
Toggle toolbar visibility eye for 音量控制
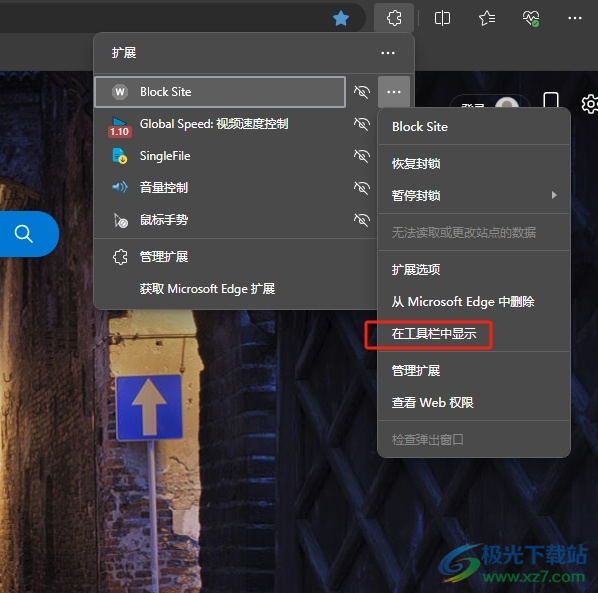pos(362,188)
